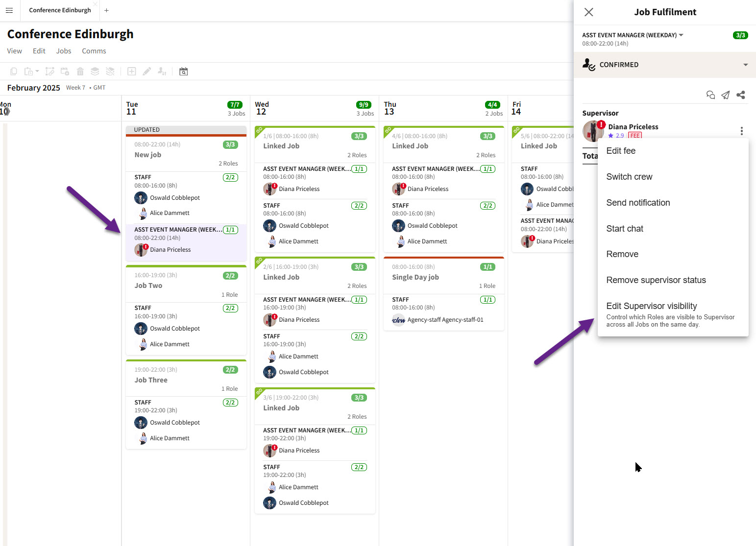Click the calendar search icon in toolbar
The width and height of the screenshot is (756, 546).
(x=183, y=71)
